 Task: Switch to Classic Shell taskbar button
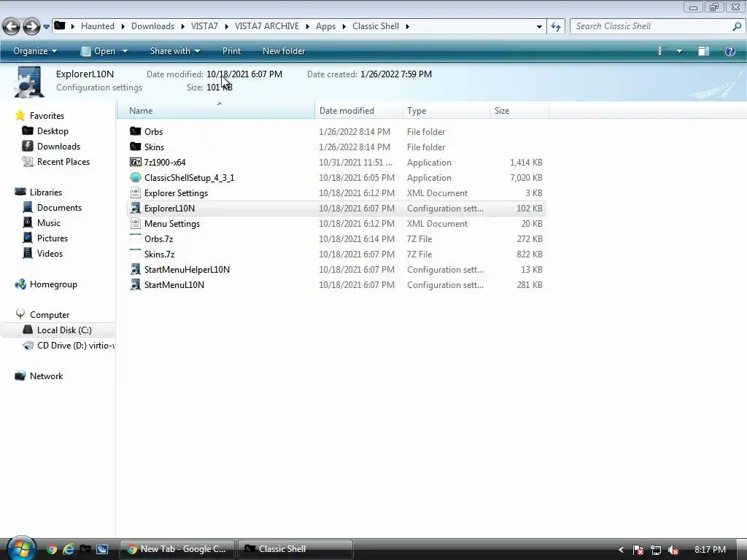pyautogui.click(x=295, y=549)
